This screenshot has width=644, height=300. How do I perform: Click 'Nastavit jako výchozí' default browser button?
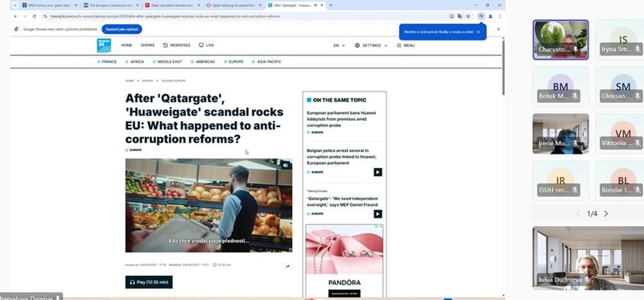pos(122,29)
